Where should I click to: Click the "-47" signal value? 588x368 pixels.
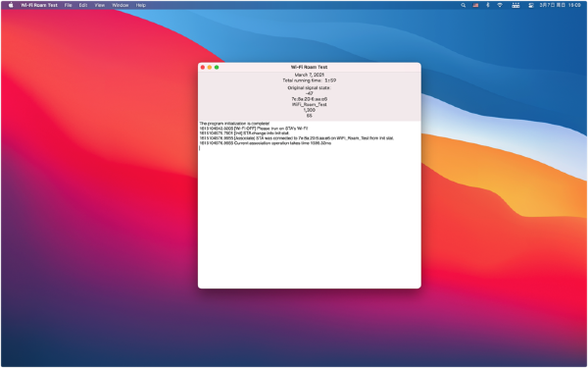pyautogui.click(x=310, y=93)
